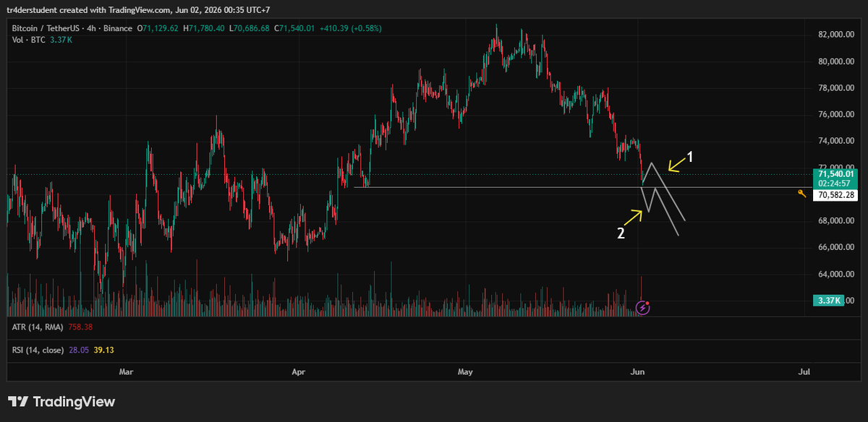Click the Jun label on time axis

click(637, 372)
